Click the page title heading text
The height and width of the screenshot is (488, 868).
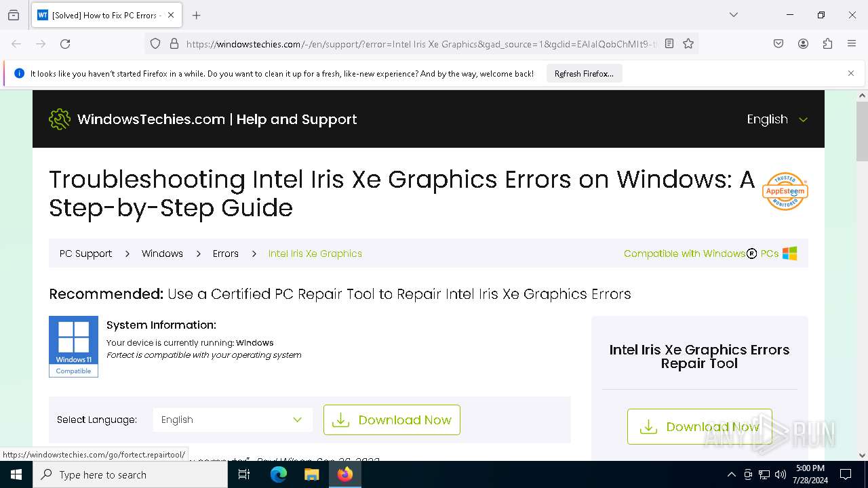(x=401, y=193)
